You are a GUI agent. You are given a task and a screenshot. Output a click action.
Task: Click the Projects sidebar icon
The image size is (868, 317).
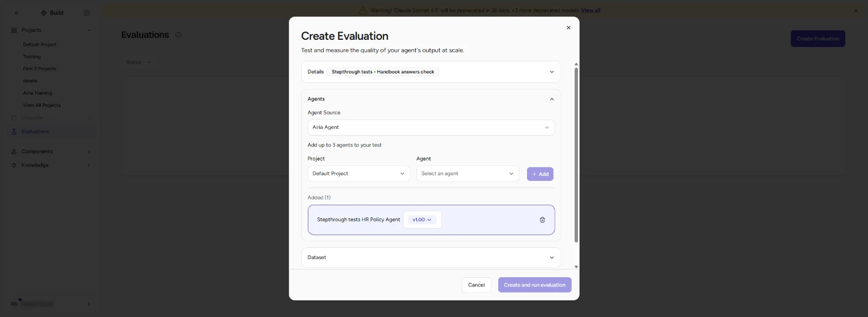(x=14, y=30)
